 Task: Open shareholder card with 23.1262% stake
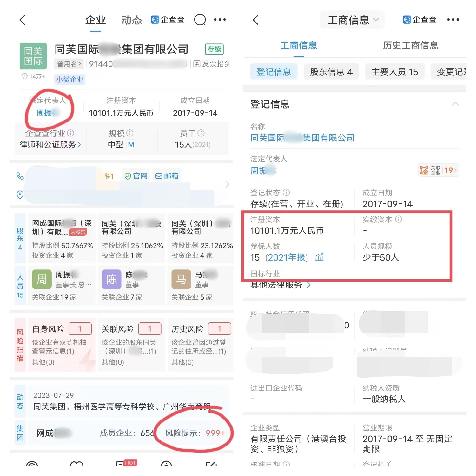(x=201, y=238)
